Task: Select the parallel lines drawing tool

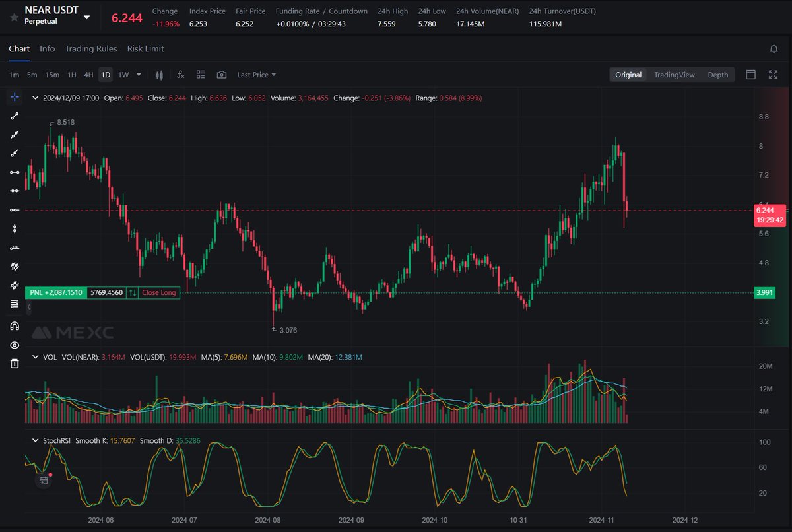Action: point(15,286)
